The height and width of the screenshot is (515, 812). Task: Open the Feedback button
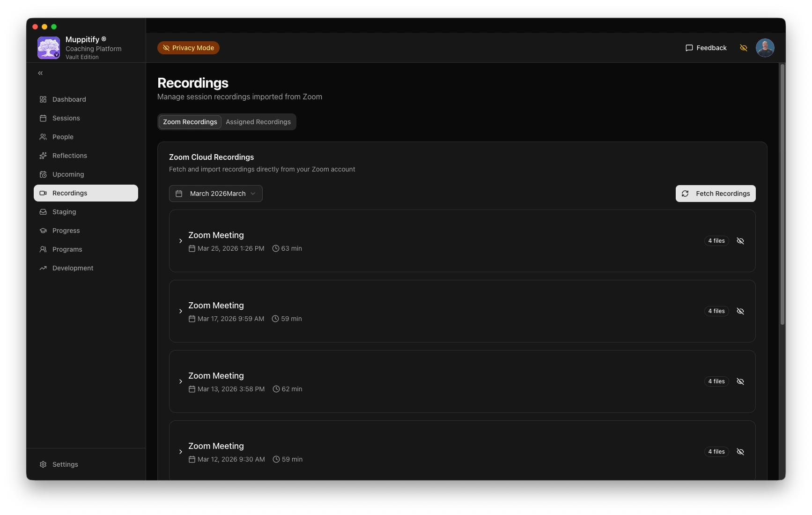(706, 48)
